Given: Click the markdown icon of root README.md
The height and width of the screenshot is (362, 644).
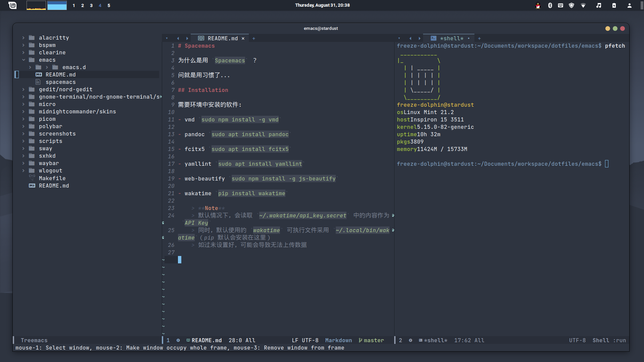Looking at the screenshot, I should click(x=32, y=186).
